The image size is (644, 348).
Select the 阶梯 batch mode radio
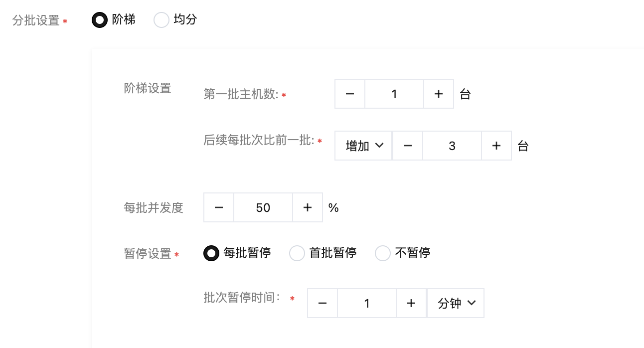tap(100, 20)
